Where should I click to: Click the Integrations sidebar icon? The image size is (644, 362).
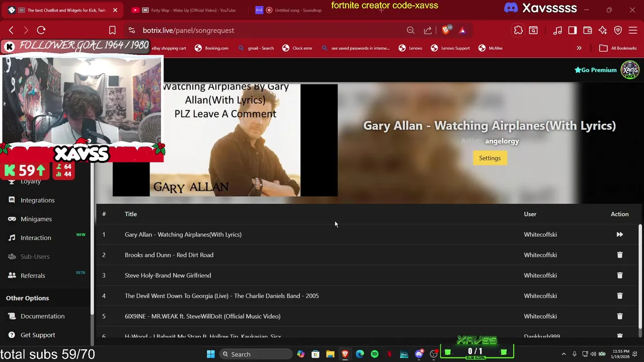tap(12, 200)
